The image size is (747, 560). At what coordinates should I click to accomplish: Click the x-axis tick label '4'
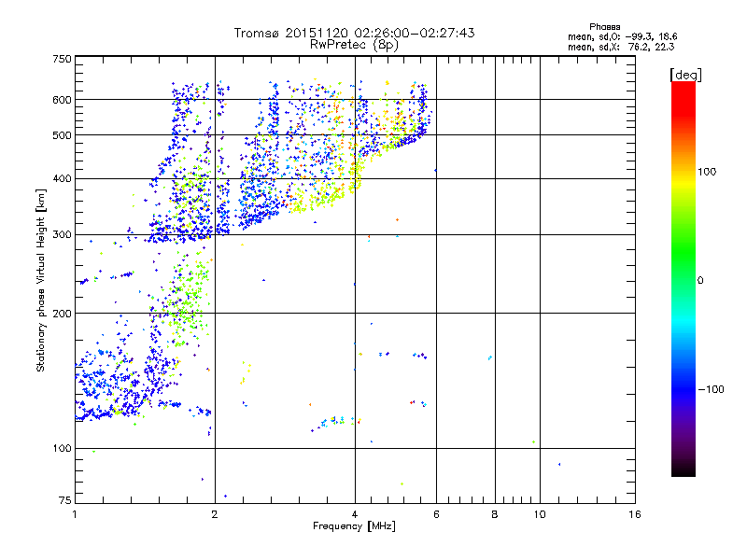click(355, 514)
